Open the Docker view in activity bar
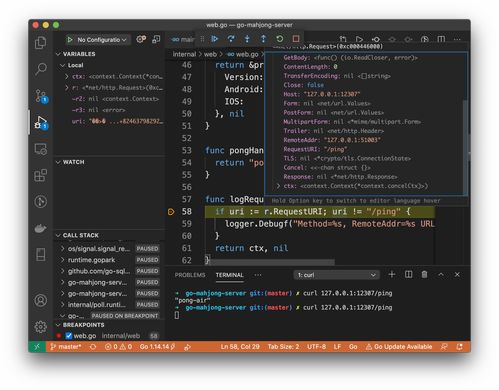499x390 pixels. (x=41, y=228)
